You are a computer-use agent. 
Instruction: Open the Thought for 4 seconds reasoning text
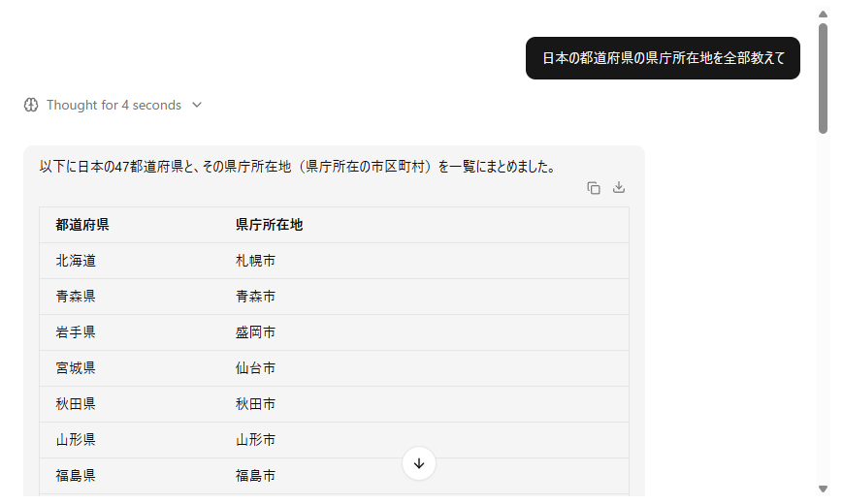click(113, 105)
